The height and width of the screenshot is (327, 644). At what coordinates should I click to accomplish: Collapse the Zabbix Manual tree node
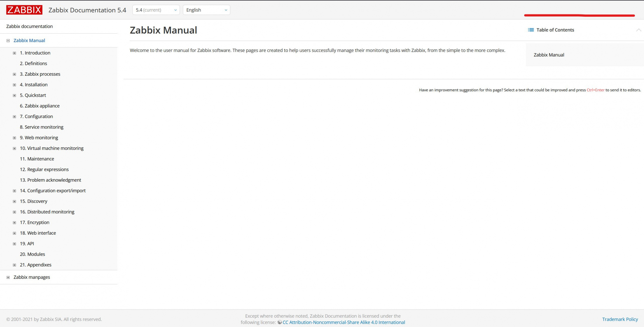click(x=8, y=41)
